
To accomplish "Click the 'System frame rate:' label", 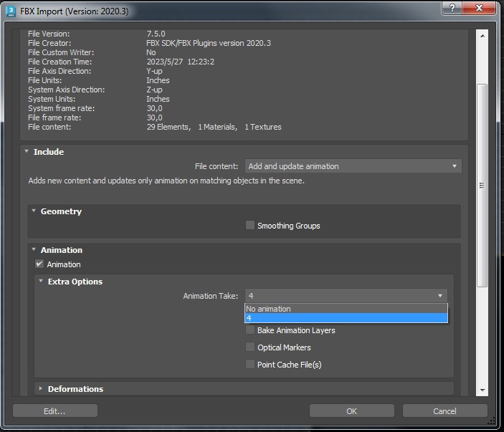I will (x=62, y=108).
